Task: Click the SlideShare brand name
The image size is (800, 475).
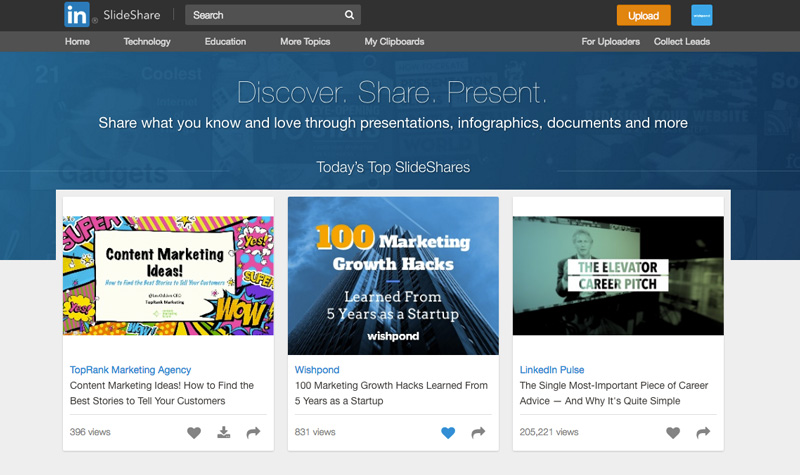Action: pyautogui.click(x=132, y=15)
